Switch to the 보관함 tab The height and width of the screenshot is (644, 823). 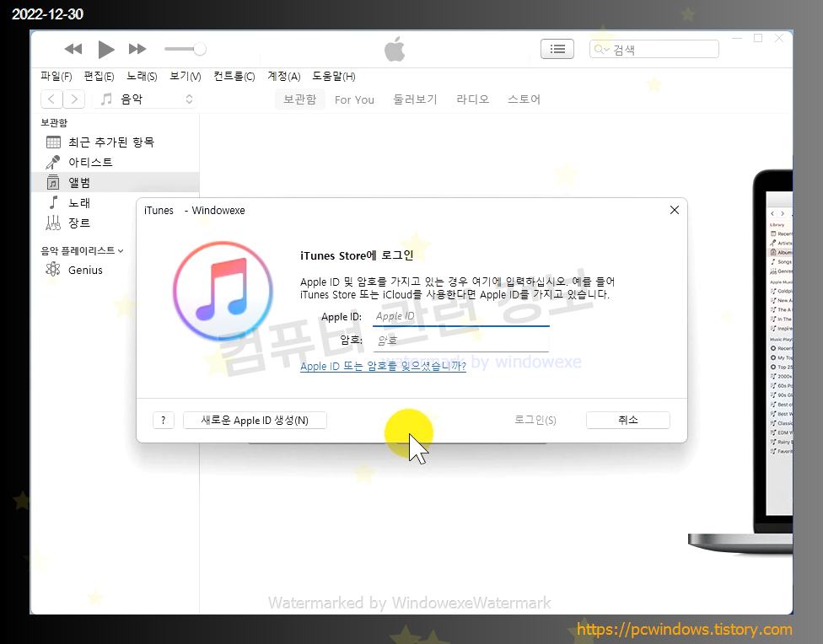[x=299, y=99]
